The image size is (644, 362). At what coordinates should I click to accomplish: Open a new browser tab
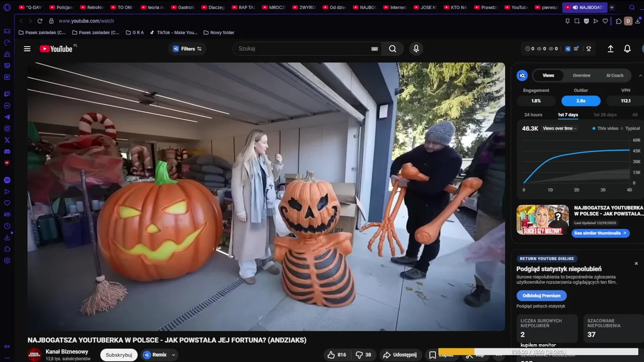tap(612, 8)
